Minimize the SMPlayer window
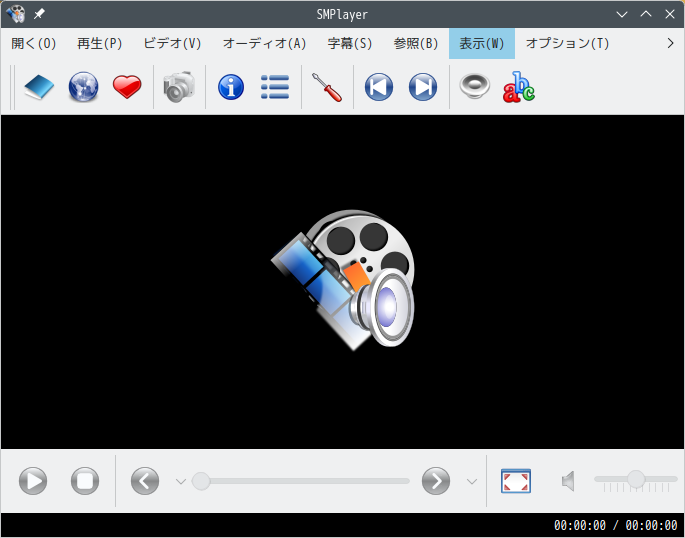 622,14
